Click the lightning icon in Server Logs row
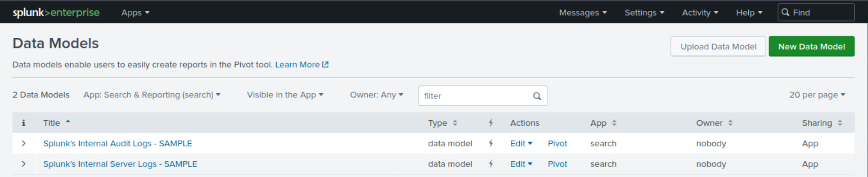The image size is (868, 177). (491, 164)
